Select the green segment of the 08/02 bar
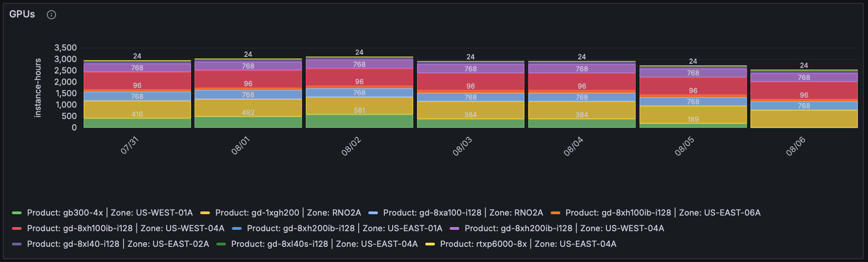The height and width of the screenshot is (262, 868). click(359, 121)
